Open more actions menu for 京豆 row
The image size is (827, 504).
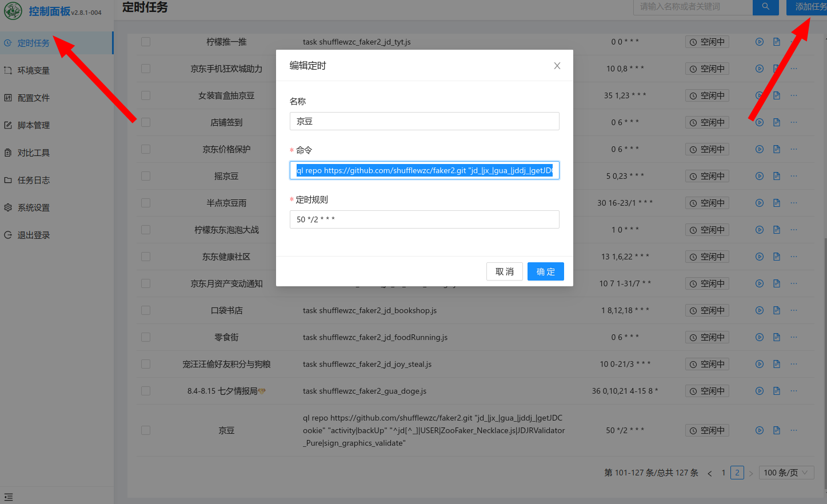(x=794, y=430)
